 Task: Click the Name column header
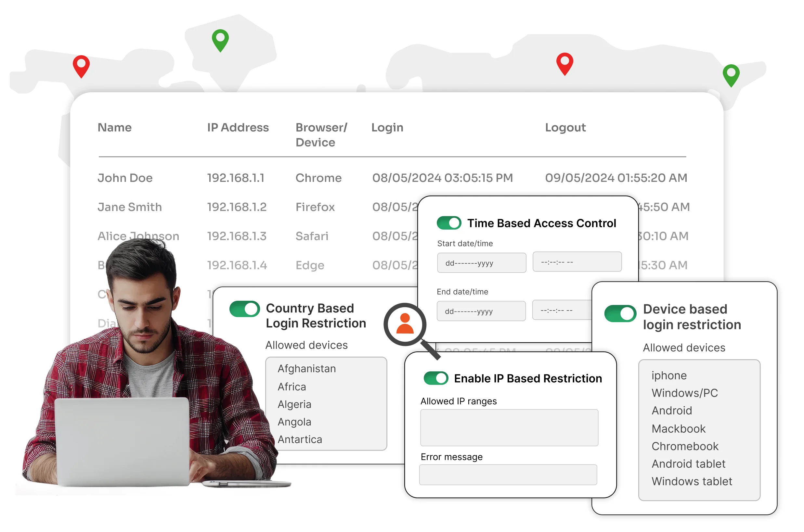pos(114,128)
